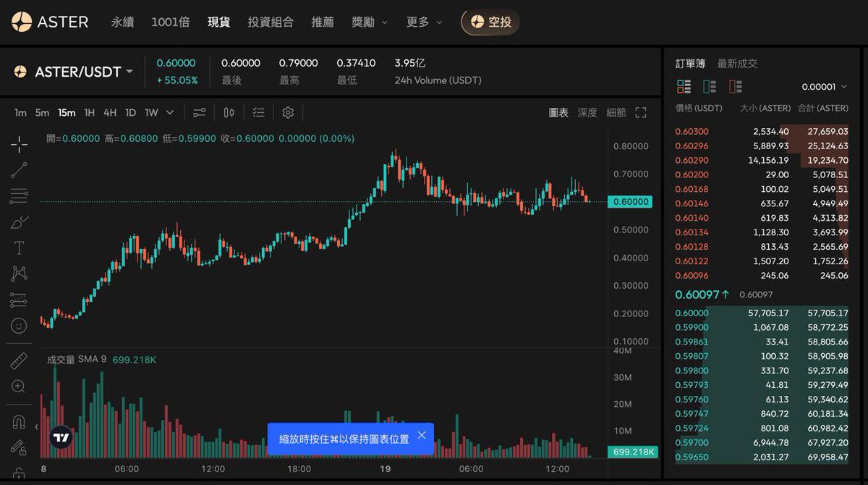
Task: Select the measure ruler tool
Action: (x=18, y=360)
